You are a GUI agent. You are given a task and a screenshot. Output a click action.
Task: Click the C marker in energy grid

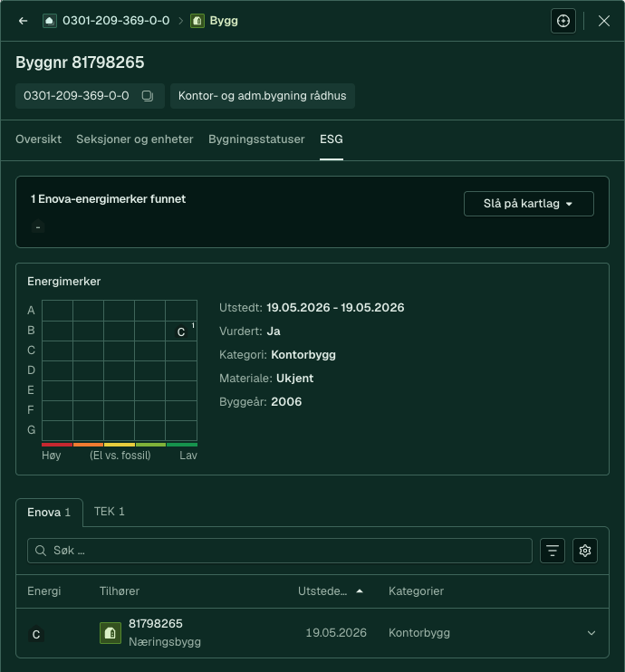point(181,331)
